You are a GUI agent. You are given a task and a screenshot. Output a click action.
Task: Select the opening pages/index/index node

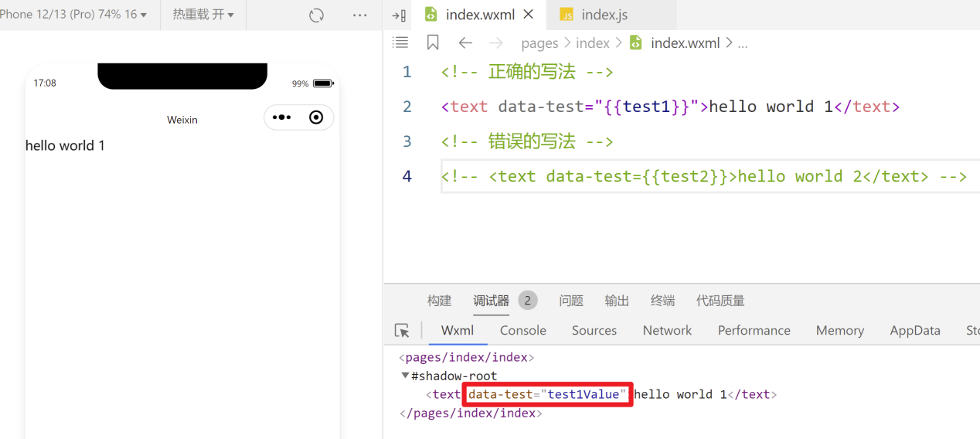point(466,357)
